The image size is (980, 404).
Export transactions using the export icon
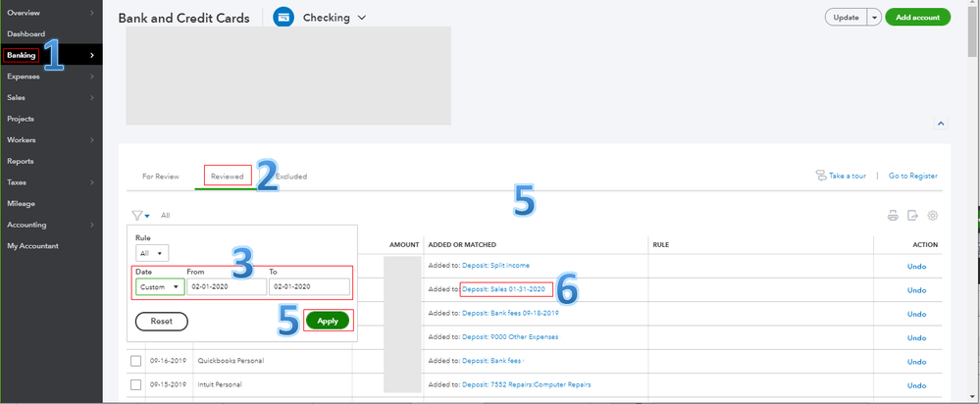tap(912, 216)
